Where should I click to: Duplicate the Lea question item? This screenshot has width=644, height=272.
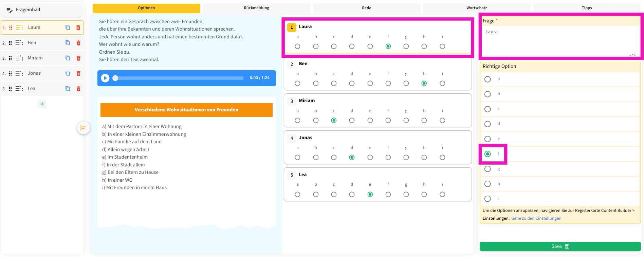[68, 89]
